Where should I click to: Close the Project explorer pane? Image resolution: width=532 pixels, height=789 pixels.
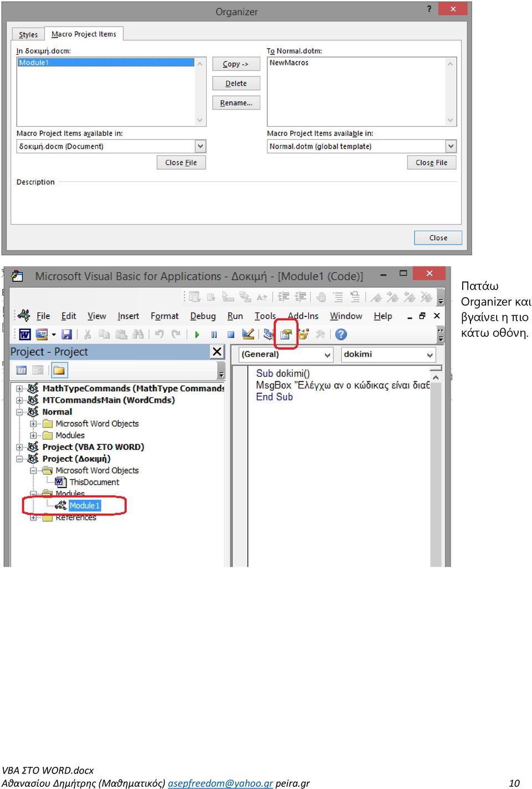pyautogui.click(x=217, y=351)
